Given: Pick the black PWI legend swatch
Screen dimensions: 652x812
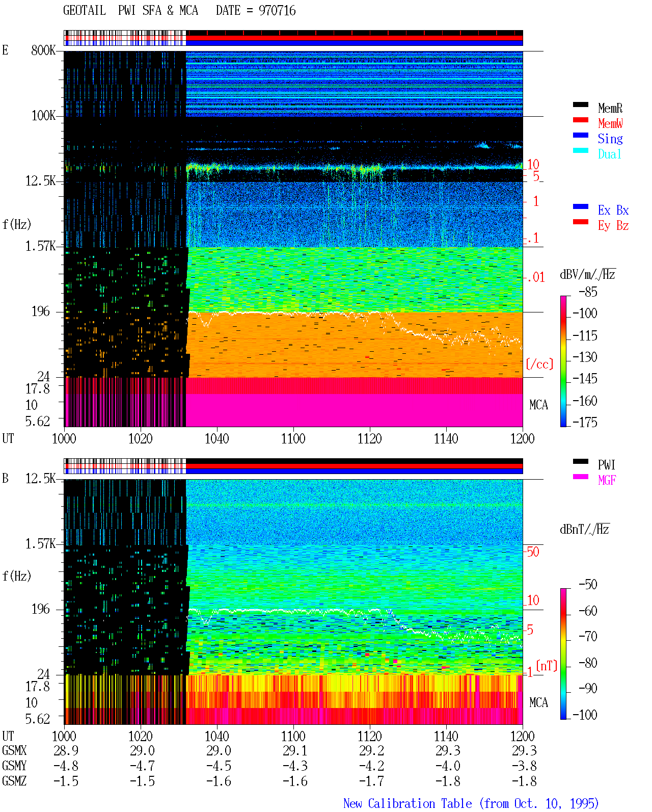Looking at the screenshot, I should [581, 462].
